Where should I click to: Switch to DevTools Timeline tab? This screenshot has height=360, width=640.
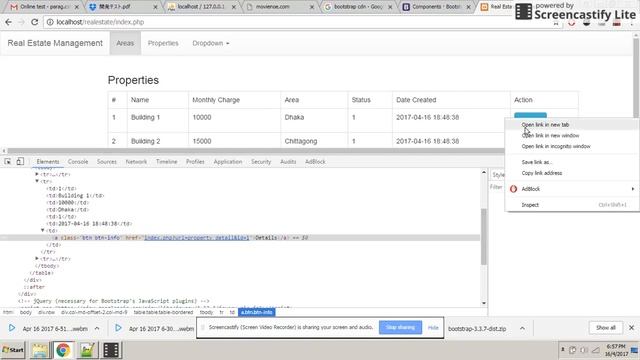[x=167, y=162]
